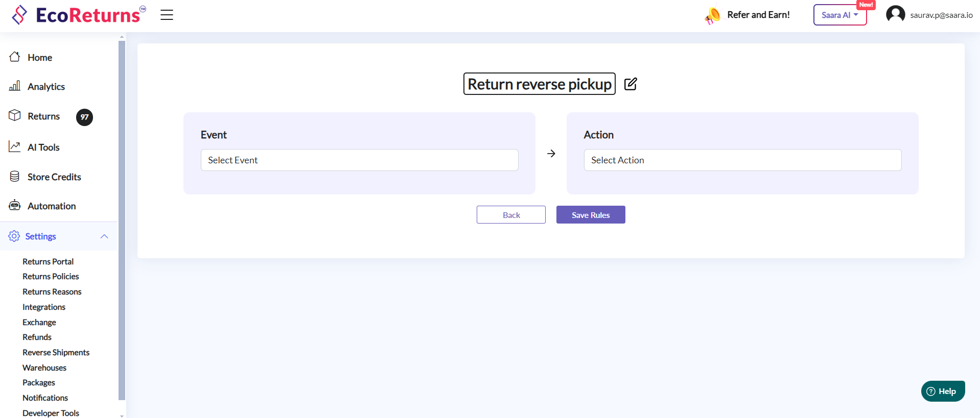
Task: Click the Save Rules button
Action: (x=591, y=215)
